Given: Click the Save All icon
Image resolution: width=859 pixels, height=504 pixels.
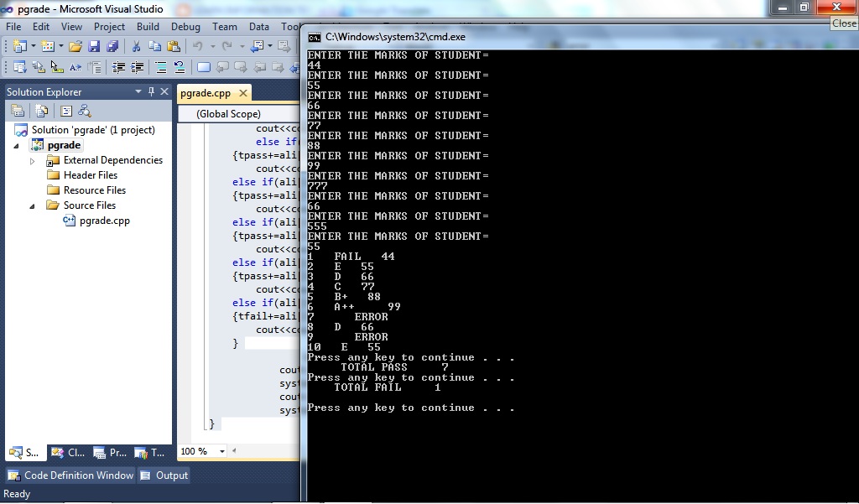Looking at the screenshot, I should click(x=112, y=47).
